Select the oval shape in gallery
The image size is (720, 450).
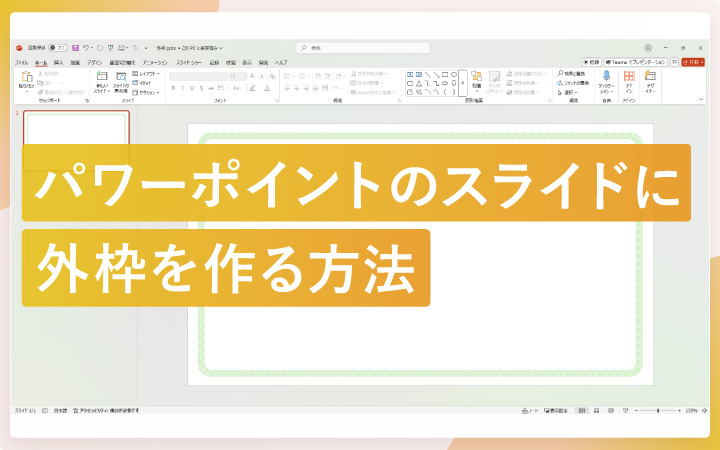(x=454, y=74)
